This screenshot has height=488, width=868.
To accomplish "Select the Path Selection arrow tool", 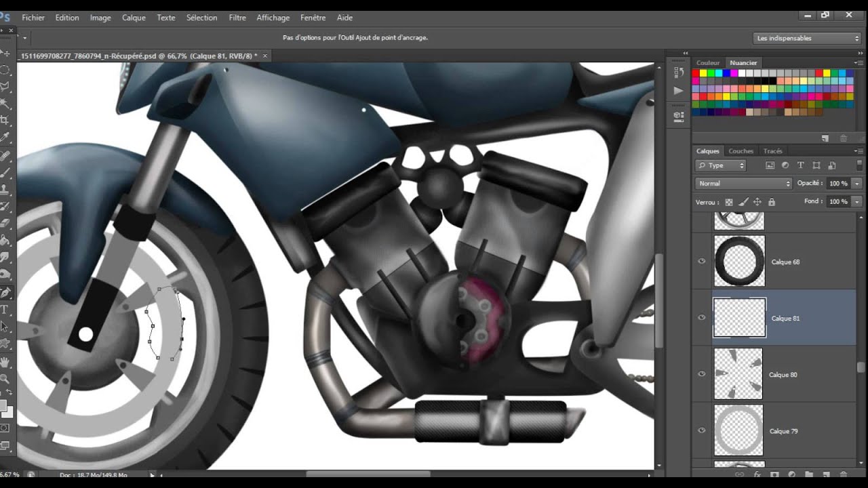I will (5, 327).
